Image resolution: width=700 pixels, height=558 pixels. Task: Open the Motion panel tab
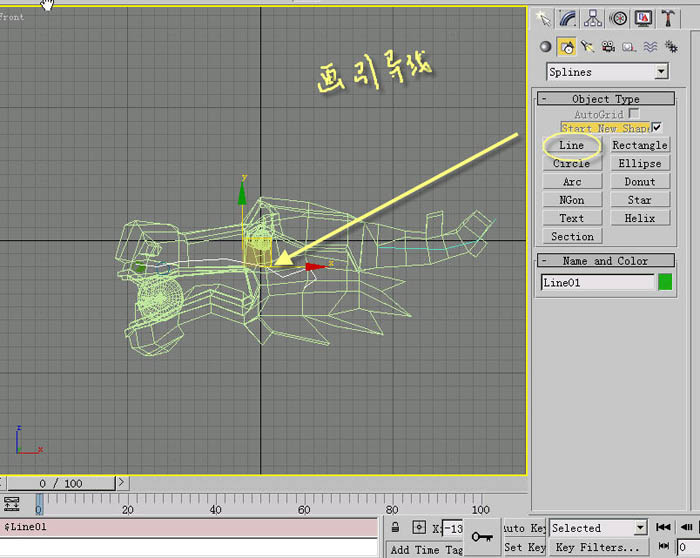coord(618,18)
